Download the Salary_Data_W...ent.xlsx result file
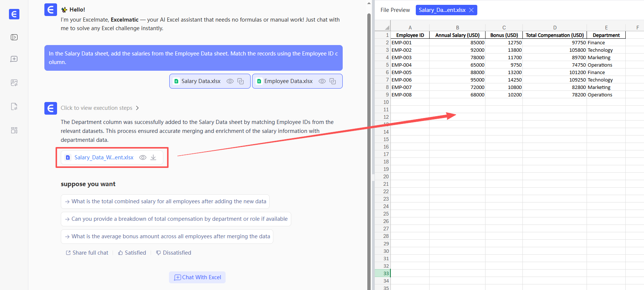This screenshot has height=290, width=644. 153,157
